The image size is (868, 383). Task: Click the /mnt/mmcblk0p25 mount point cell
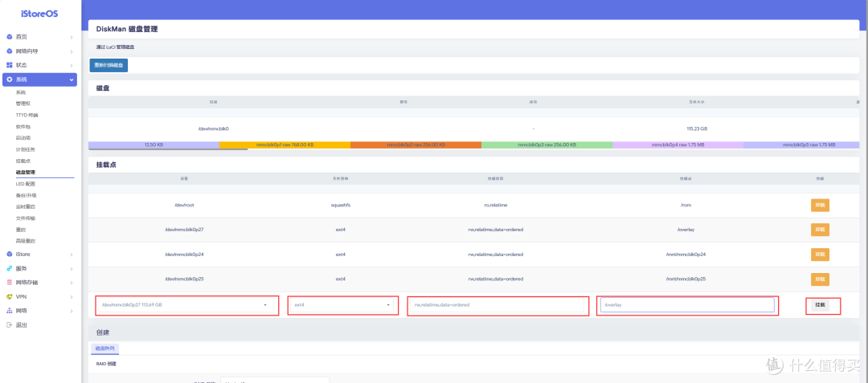pyautogui.click(x=686, y=279)
